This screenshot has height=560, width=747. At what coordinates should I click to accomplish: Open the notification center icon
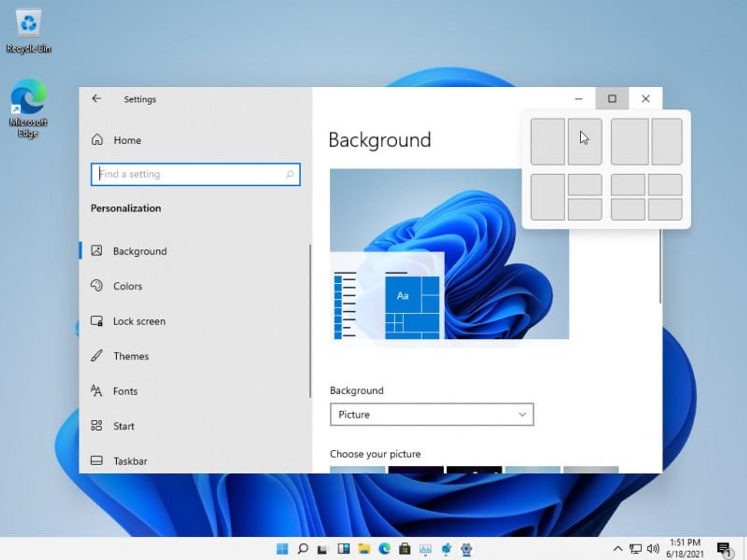tap(724, 549)
